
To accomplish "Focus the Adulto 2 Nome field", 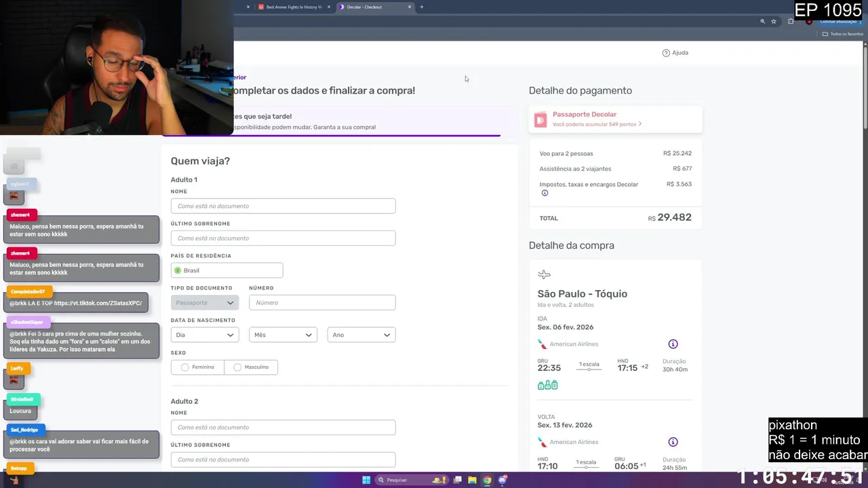I will 283,428.
